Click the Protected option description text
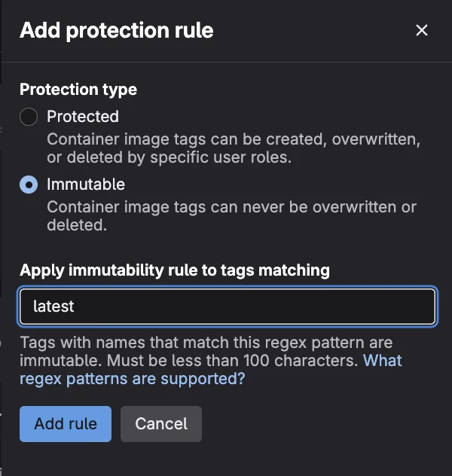The image size is (452, 476). [x=234, y=140]
